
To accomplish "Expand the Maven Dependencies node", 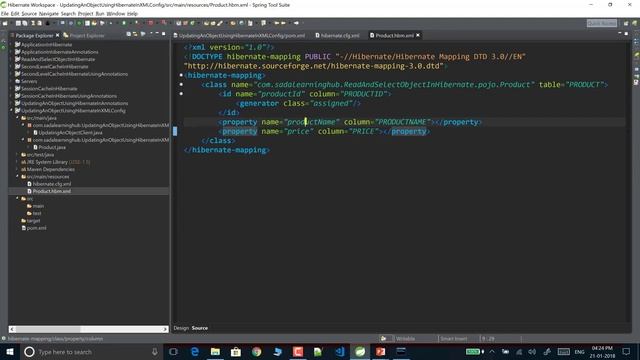I will (17, 169).
